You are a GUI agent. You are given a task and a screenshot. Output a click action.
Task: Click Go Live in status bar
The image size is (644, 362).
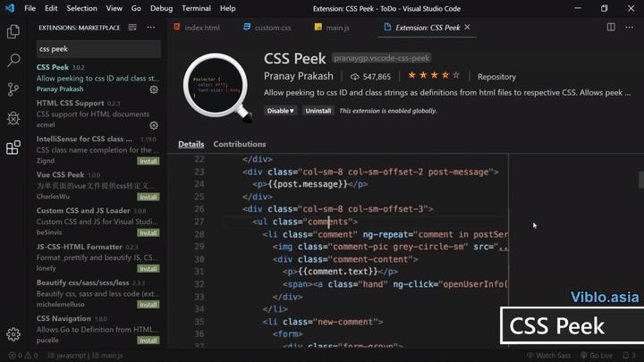click(x=597, y=356)
